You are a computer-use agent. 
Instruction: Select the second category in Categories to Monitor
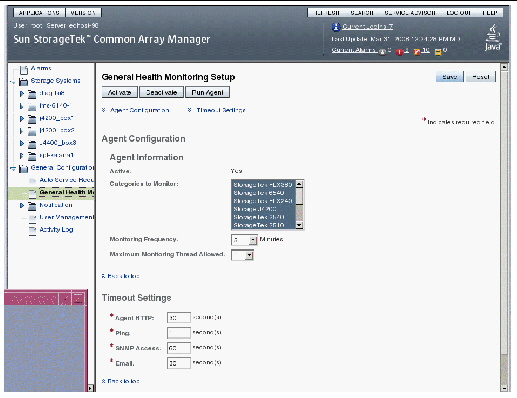click(x=263, y=193)
